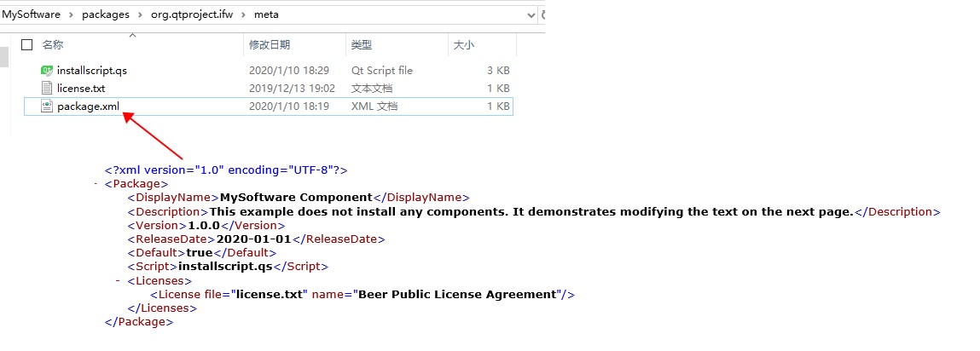Click the 2020/1/10 18:29 modified date
The width and height of the screenshot is (980, 351).
point(289,71)
